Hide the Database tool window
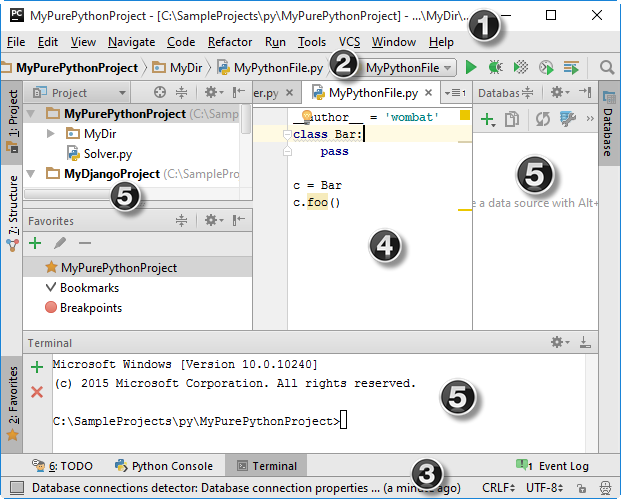Screen dimensions: 621x499 tap(585, 92)
